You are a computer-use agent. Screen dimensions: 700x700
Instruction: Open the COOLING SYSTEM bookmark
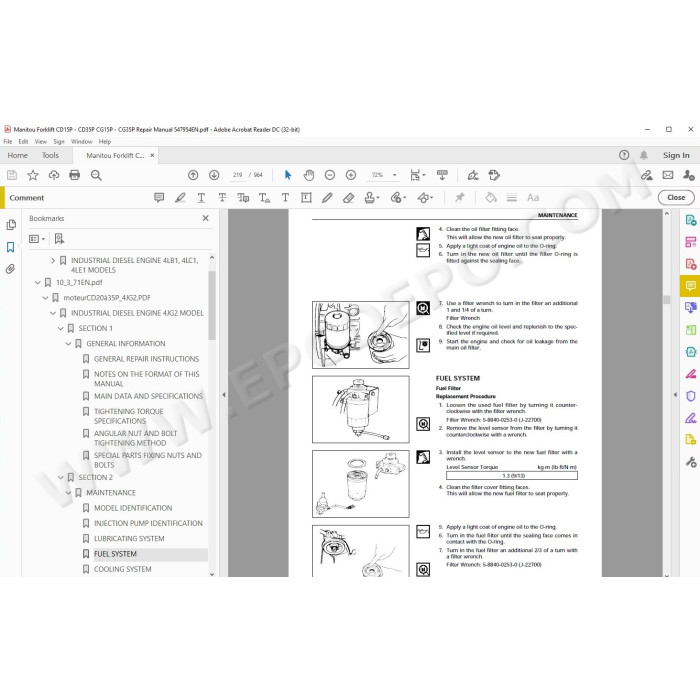click(x=123, y=569)
